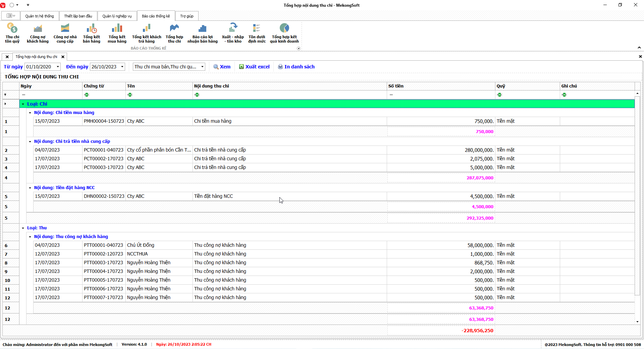644x349 pixels.
Task: Collapse the Loại: Chi group
Action: [23, 104]
